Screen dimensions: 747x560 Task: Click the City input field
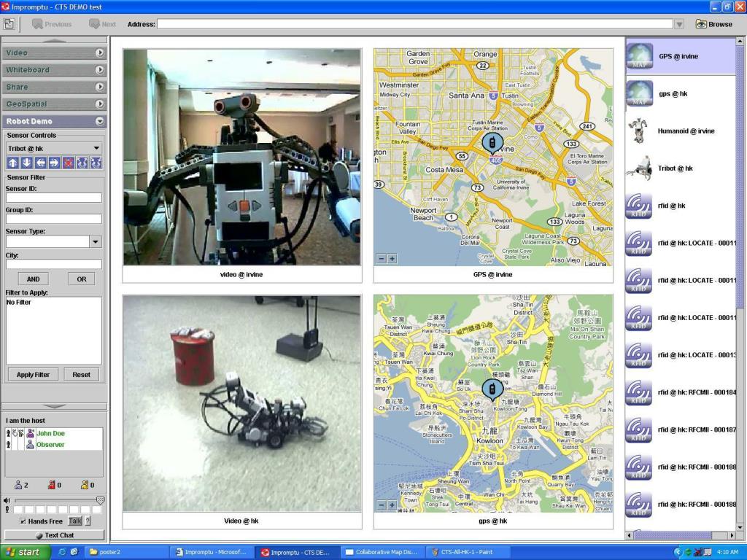pos(54,264)
